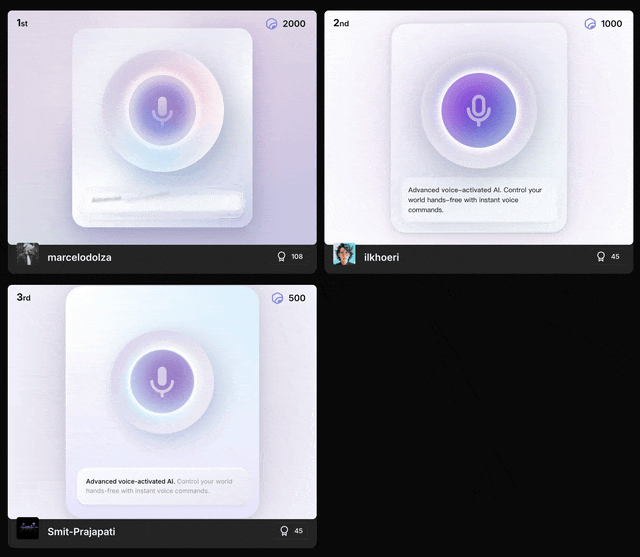Click the points icon beside 1000

coord(589,23)
